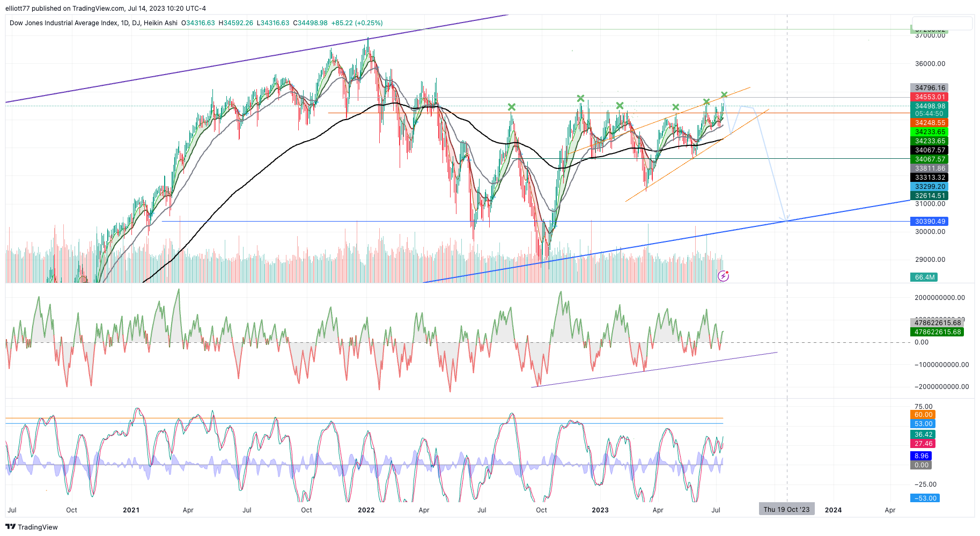Click the blue -53.00 oscillator level label
980x536 pixels.
coord(925,498)
